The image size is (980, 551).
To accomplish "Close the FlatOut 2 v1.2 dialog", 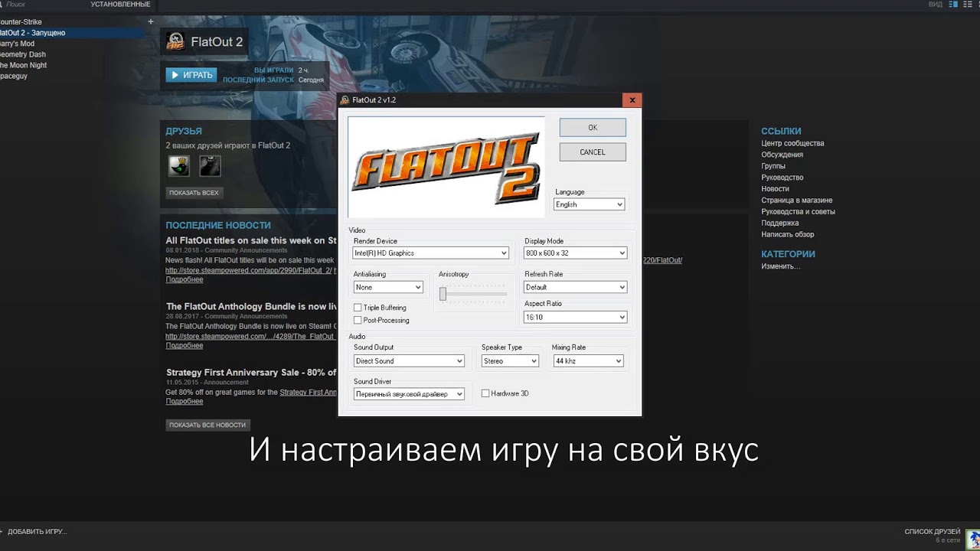I will pos(632,100).
